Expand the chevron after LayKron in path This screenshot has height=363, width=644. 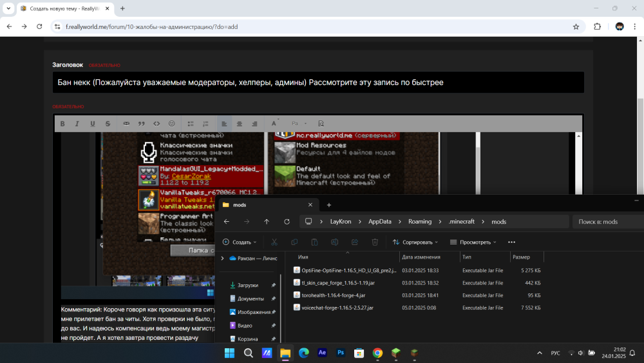(x=360, y=222)
